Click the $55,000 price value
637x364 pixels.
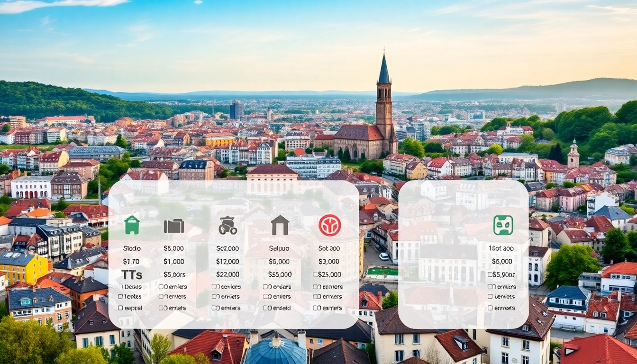280,274
